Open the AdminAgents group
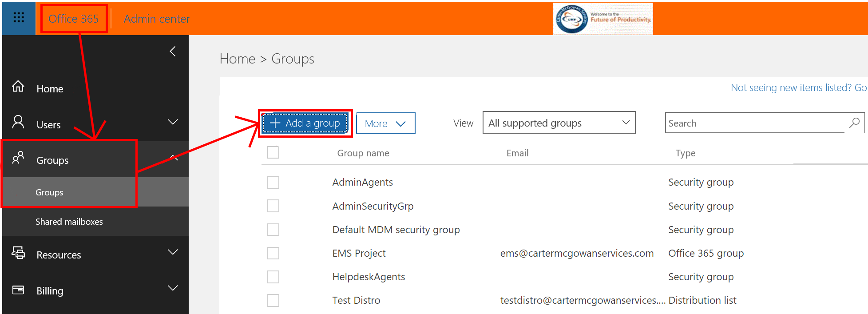This screenshot has height=314, width=868. (363, 182)
